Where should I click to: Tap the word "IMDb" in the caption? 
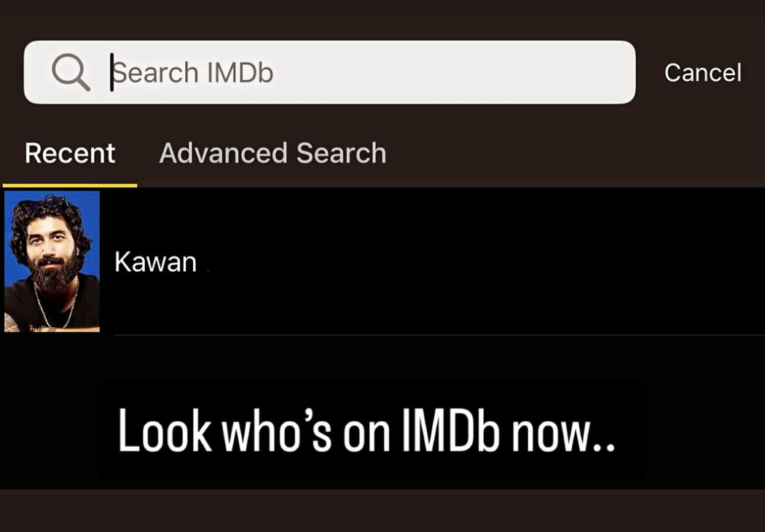tap(451, 431)
